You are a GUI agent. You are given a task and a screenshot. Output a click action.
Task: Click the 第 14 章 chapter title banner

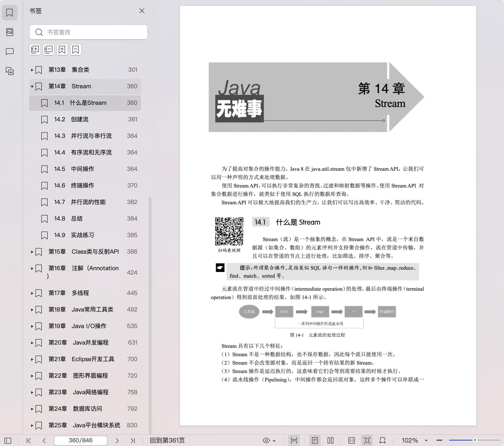tap(316, 97)
